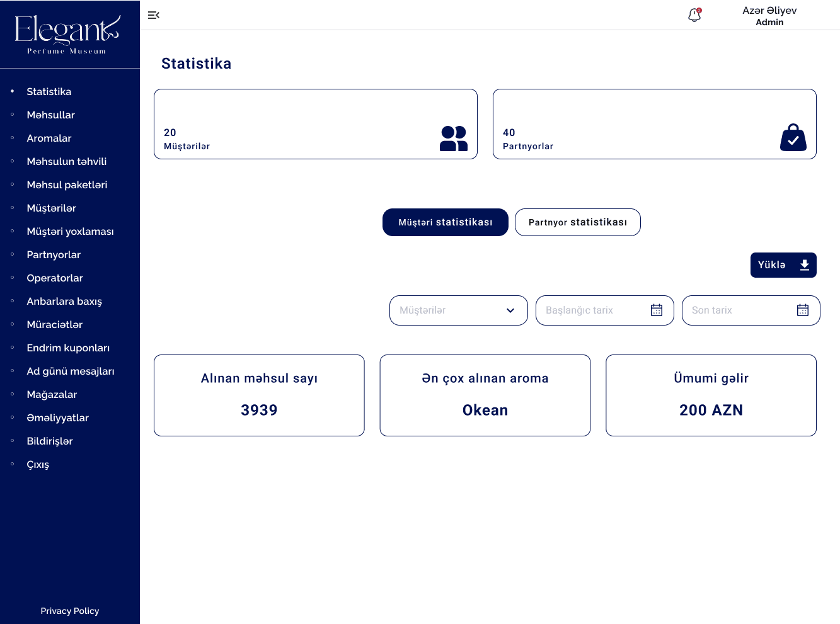Click the download arrow icon on Yüklə
Screen dimensions: 840x624
click(804, 265)
